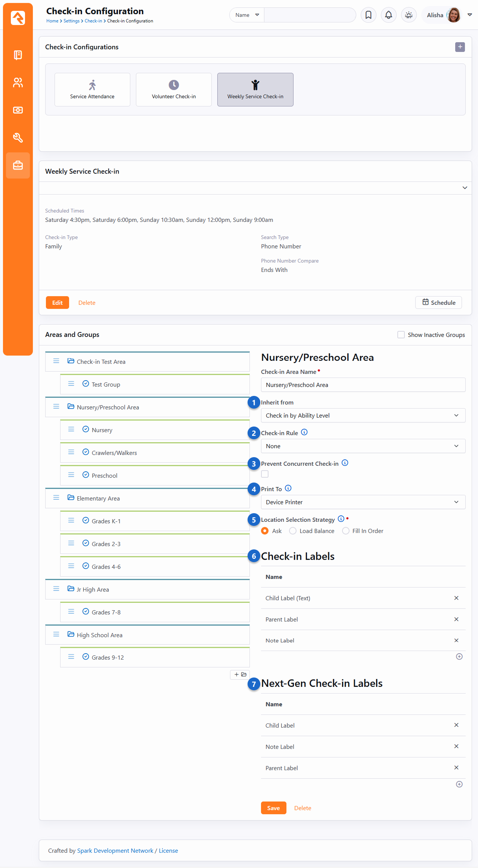
Task: Open the Inherit from dropdown
Action: (x=363, y=415)
